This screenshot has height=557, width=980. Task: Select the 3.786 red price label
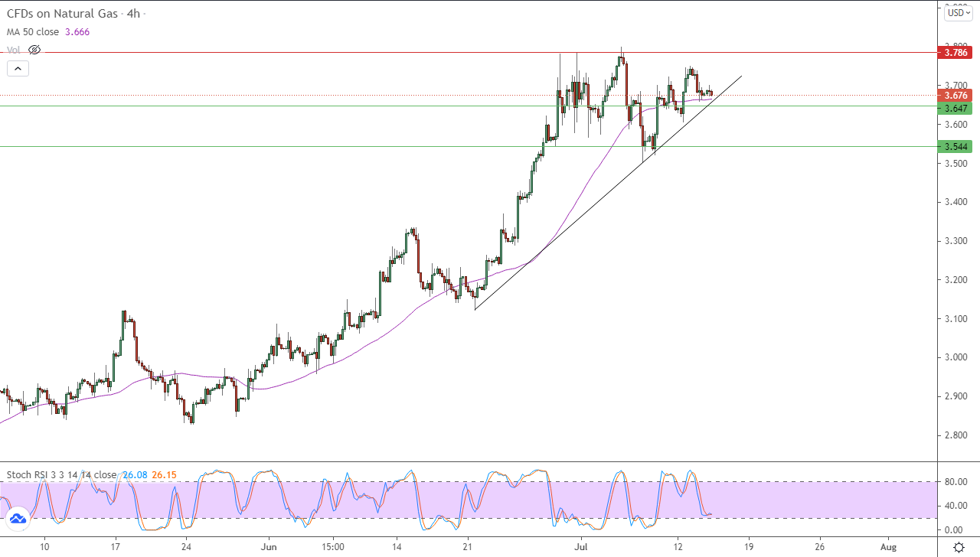(x=954, y=53)
